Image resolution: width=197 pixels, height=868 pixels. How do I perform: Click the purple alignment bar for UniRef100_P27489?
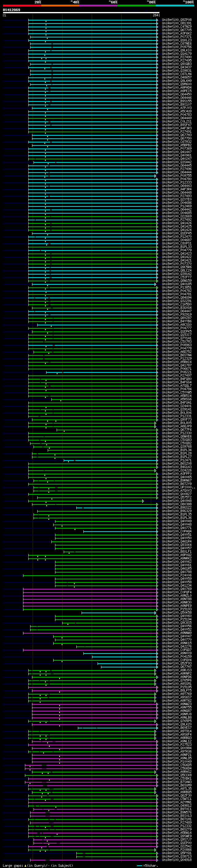(94, 822)
